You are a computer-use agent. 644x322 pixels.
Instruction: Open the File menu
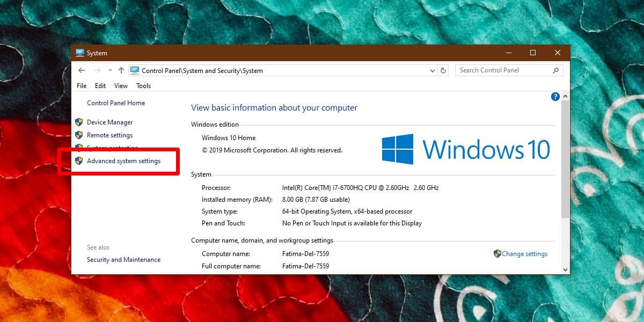82,86
